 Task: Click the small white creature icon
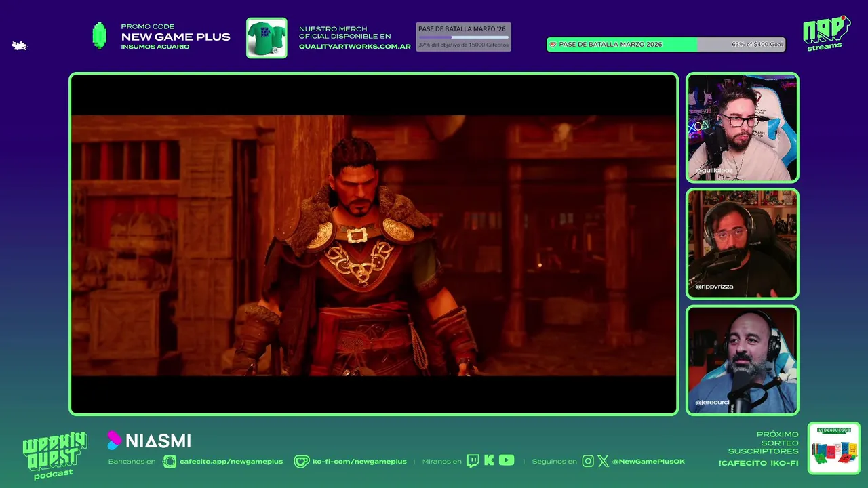19,45
